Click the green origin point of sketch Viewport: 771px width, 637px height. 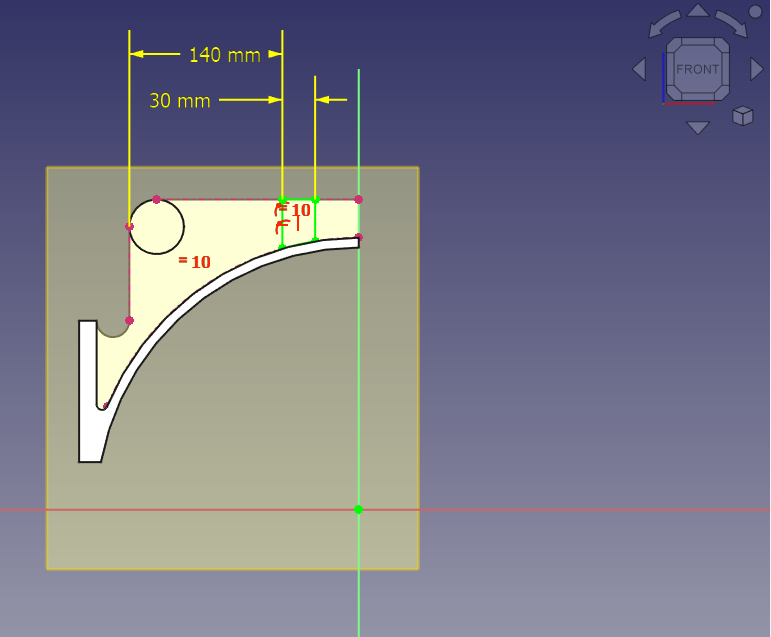358,509
